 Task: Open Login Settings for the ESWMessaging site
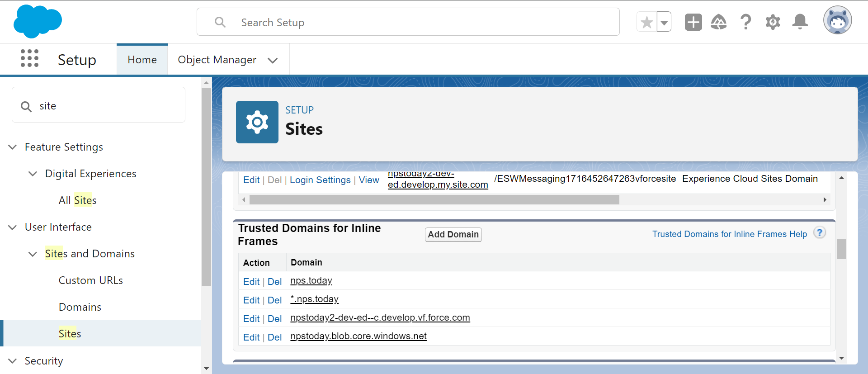(320, 180)
